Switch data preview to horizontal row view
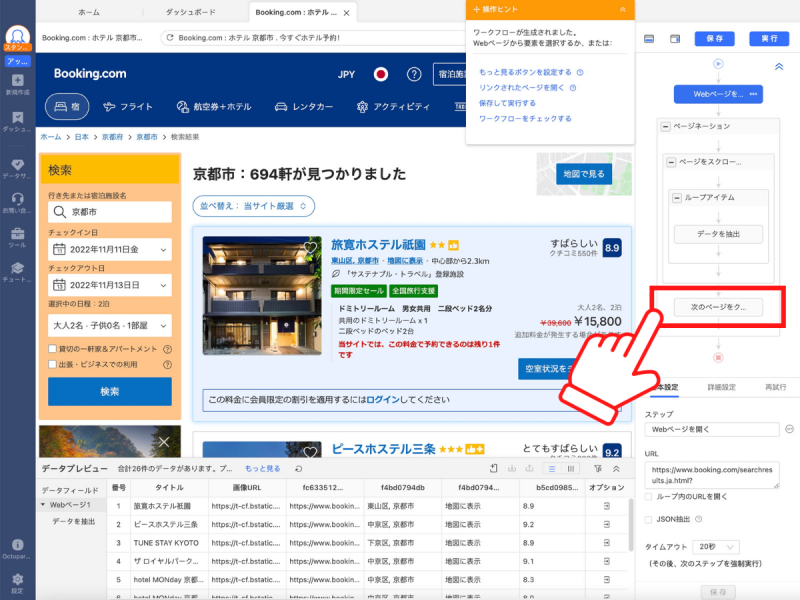This screenshot has height=600, width=800. pyautogui.click(x=552, y=468)
